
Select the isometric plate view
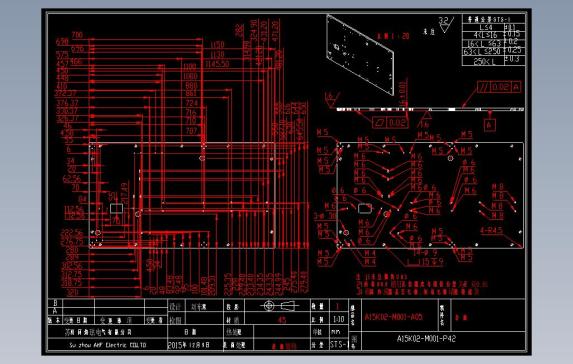tap(360, 55)
